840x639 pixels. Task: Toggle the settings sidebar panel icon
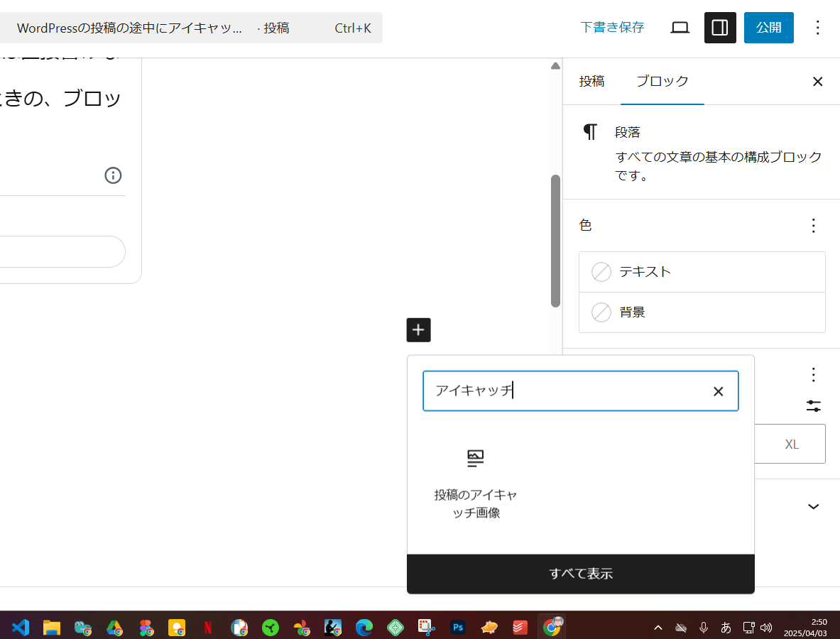click(719, 27)
